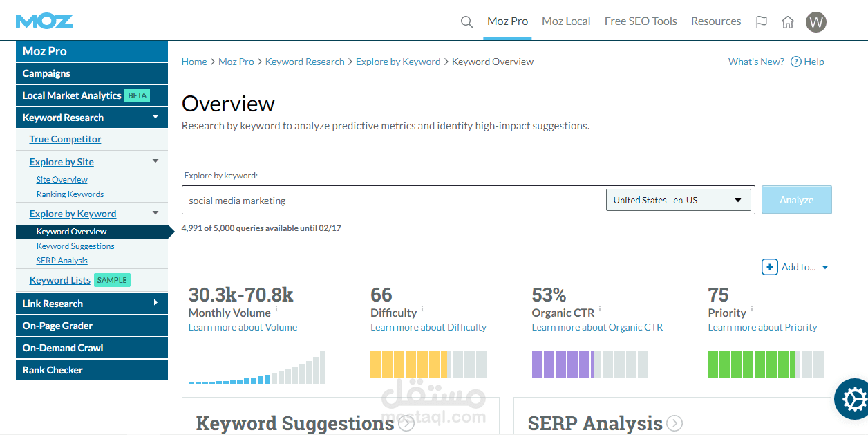Open the SERP Analysis arrow icon
This screenshot has width=868, height=435.
(x=674, y=423)
